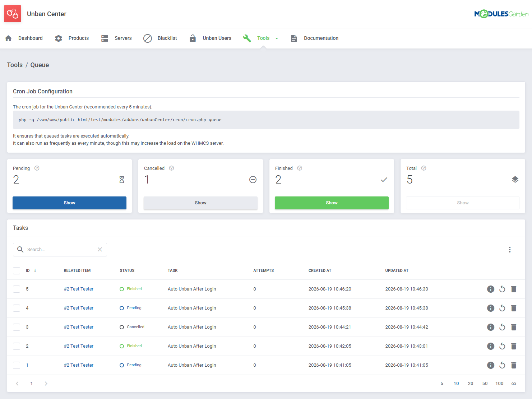Image resolution: width=532 pixels, height=399 pixels.
Task: Toggle the select-all tasks checkbox
Action: (x=17, y=270)
